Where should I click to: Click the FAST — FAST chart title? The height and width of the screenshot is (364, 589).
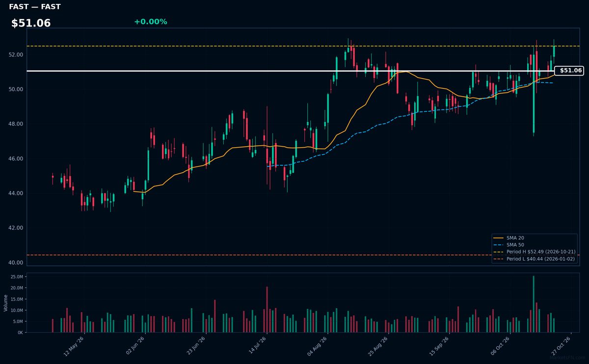pyautogui.click(x=35, y=7)
